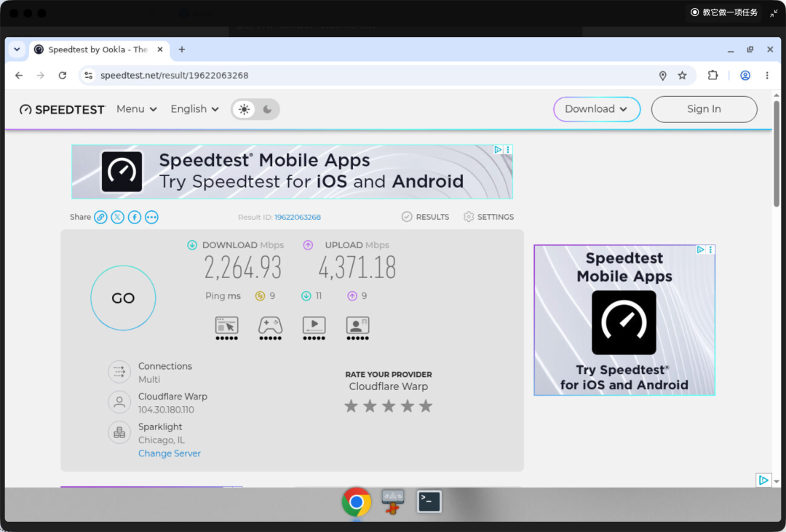The width and height of the screenshot is (786, 532).
Task: View site information icon in address bar
Action: (x=89, y=76)
